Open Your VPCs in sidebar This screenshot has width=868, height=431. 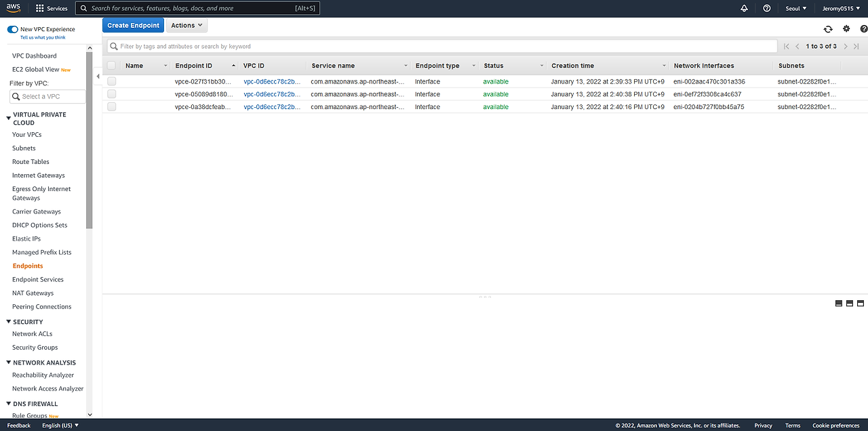(x=27, y=135)
